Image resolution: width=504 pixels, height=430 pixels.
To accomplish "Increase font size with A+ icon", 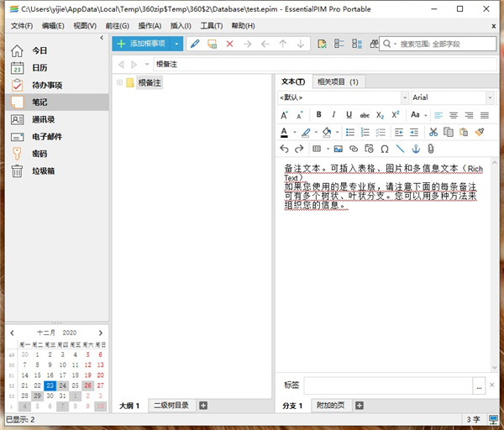I will 284,115.
